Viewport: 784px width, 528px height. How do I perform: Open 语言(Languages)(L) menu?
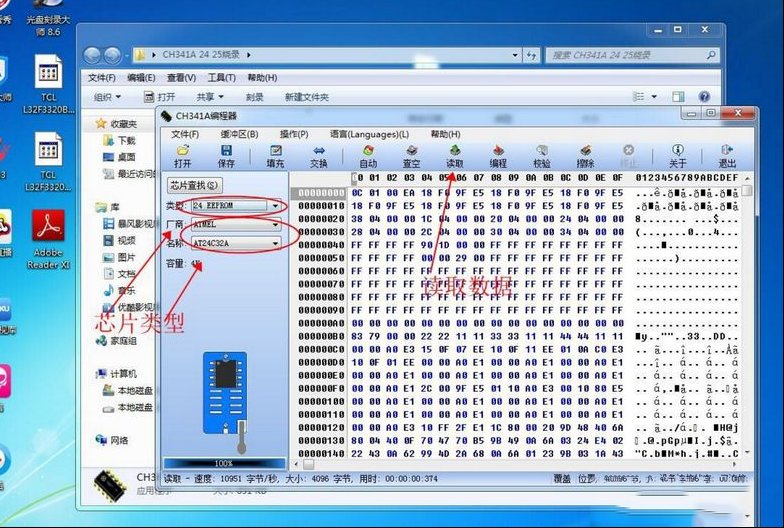click(370, 134)
